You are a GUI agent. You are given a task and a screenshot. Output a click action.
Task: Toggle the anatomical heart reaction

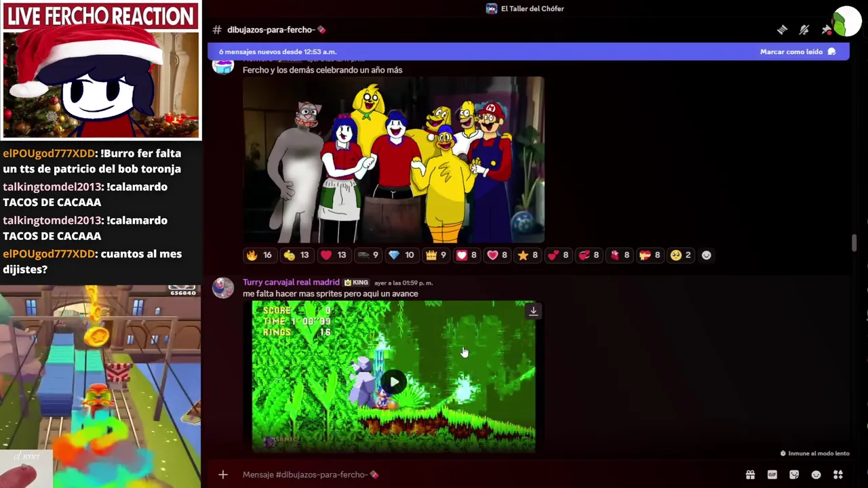pyautogui.click(x=620, y=255)
